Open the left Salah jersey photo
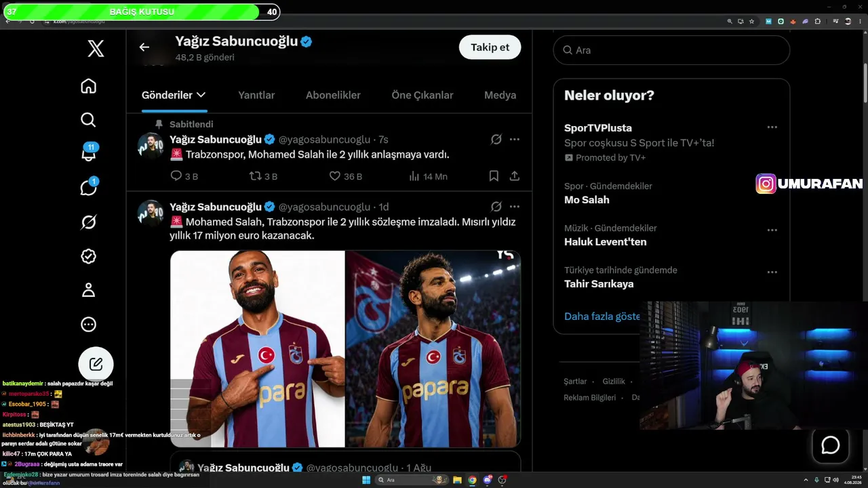Image resolution: width=868 pixels, height=488 pixels. (258, 349)
